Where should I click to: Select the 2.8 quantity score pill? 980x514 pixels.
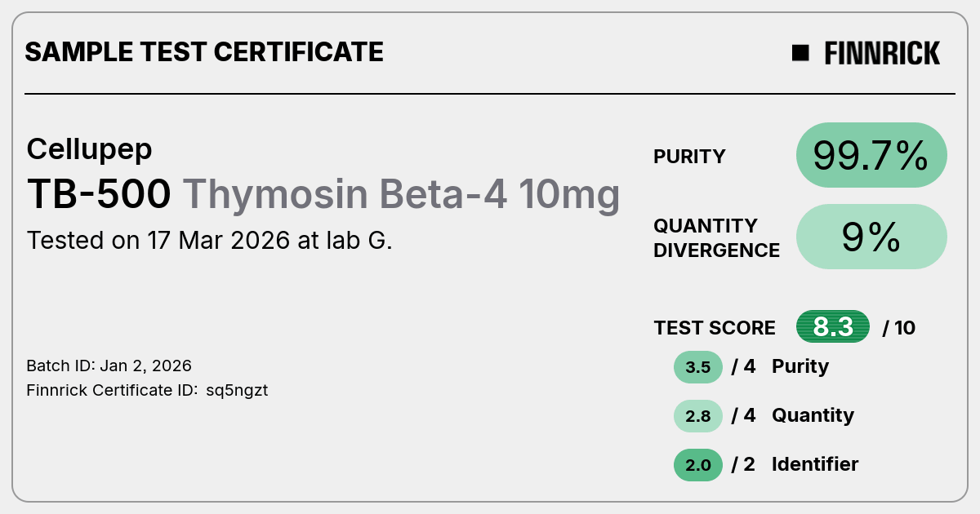698,416
